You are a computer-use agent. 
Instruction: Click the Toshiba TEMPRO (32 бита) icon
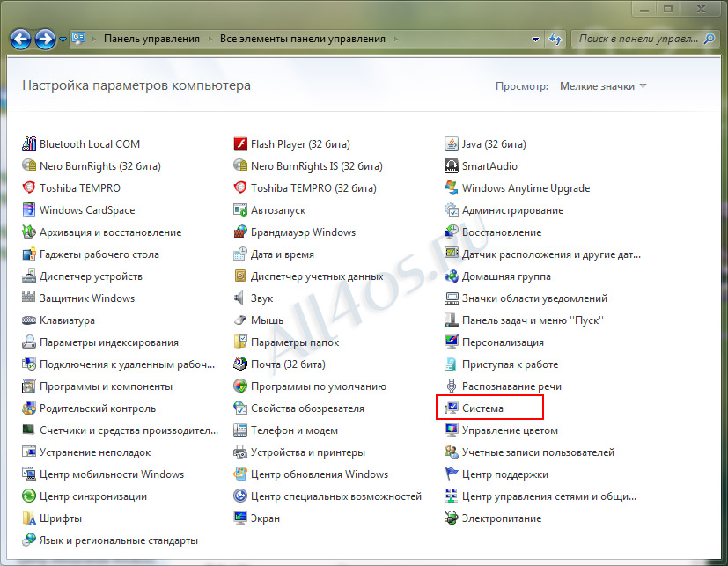[240, 188]
